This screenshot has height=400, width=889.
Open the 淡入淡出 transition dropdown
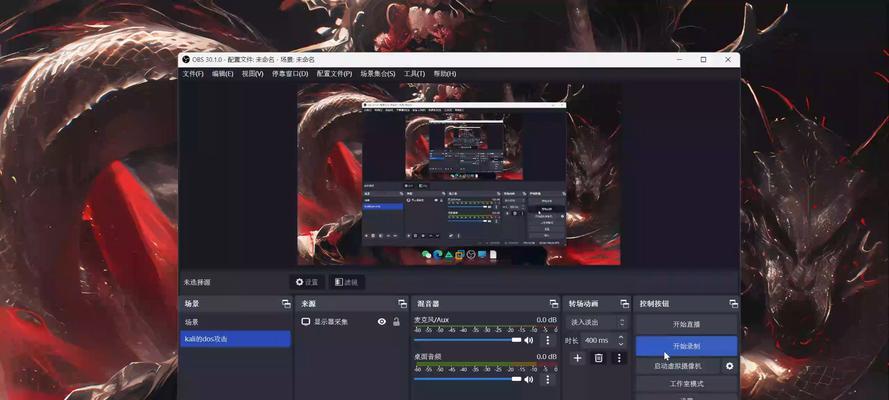pos(596,322)
